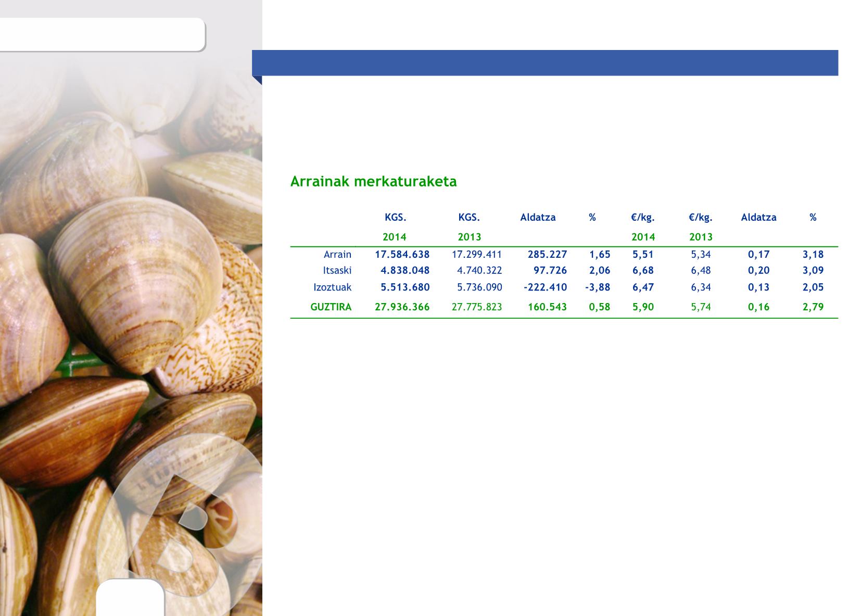Select percentage 3,09 in Itsaski row
The image size is (861, 616).
click(x=813, y=270)
